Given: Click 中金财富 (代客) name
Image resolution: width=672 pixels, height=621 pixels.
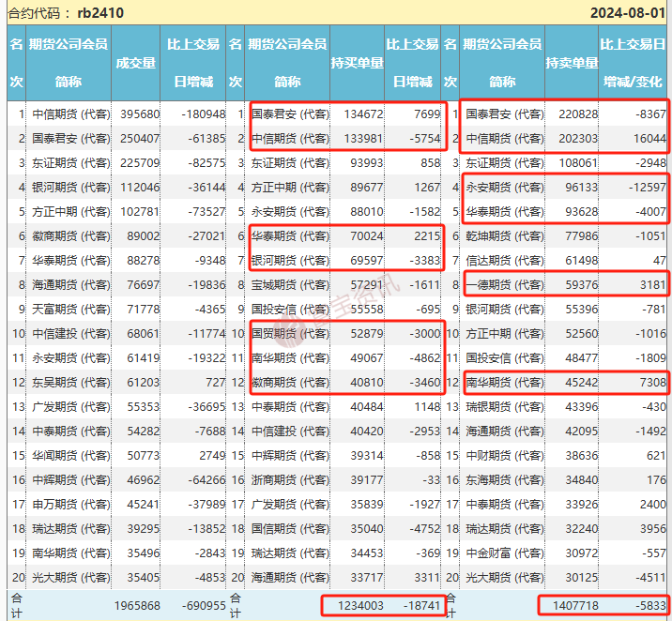Looking at the screenshot, I should [x=505, y=553].
